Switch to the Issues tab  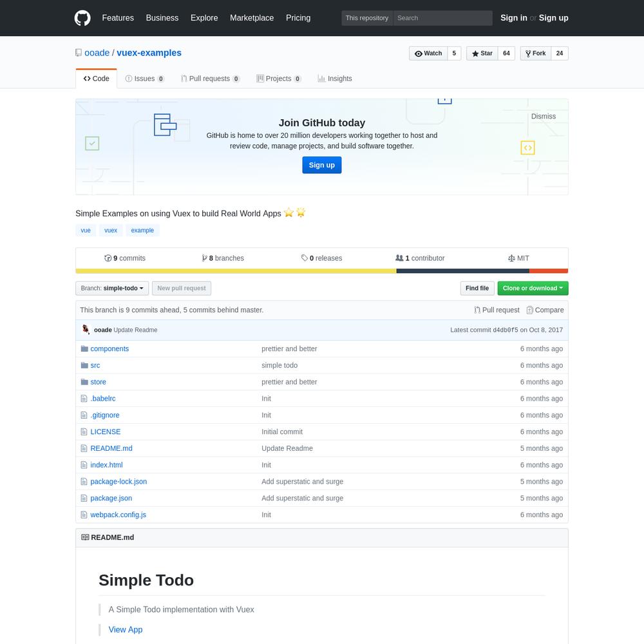(144, 79)
